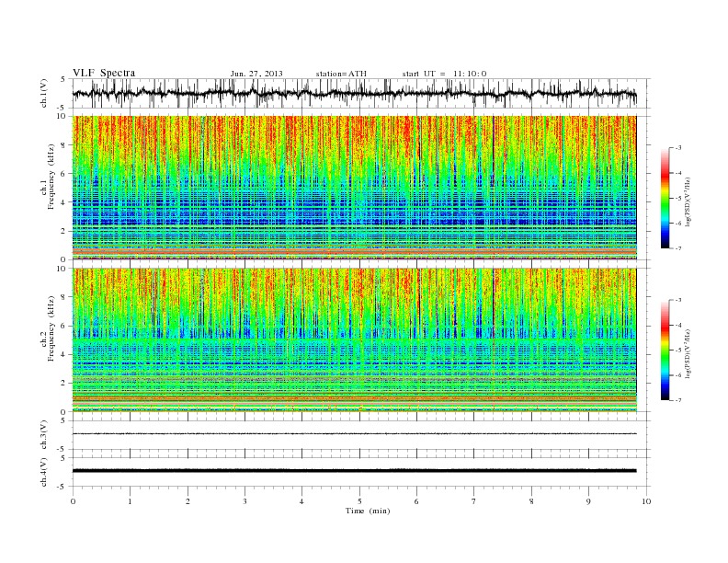The width and height of the screenshot is (728, 563).
Task: Click the '8' kHz tick of ch.1 spectrogram
Action: point(64,145)
